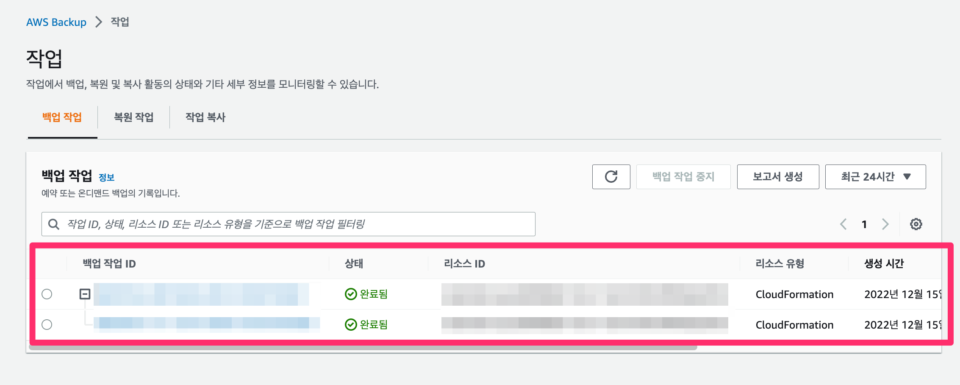The width and height of the screenshot is (960, 385).
Task: Switch to the 작업 복사 tab
Action: pos(205,118)
